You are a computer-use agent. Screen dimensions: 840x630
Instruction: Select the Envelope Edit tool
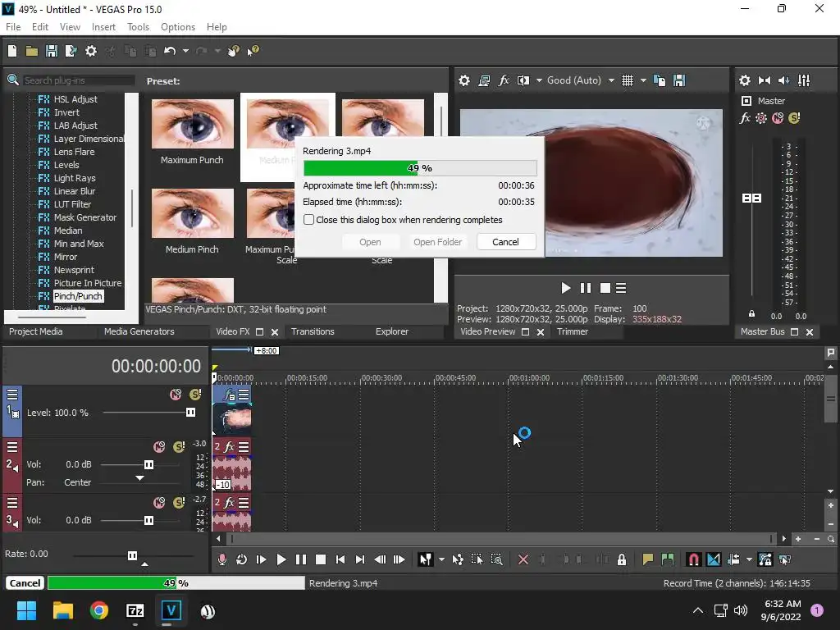point(458,559)
